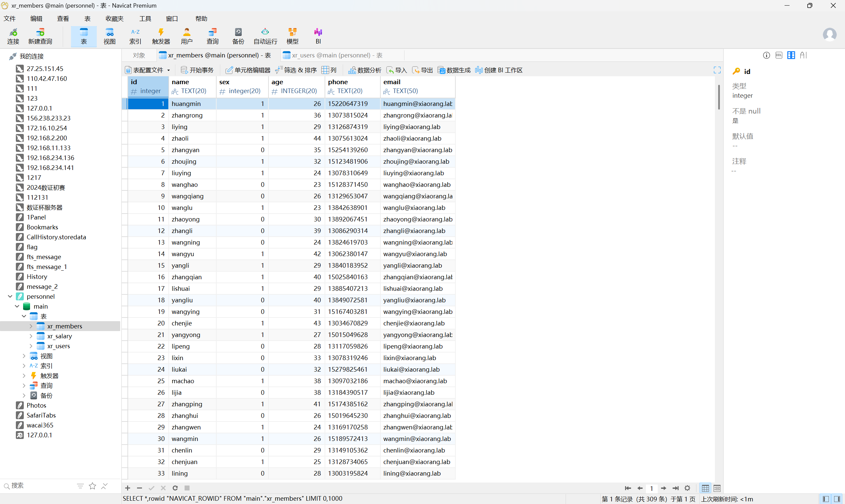Open the 备份 (Backup) toolbar icon
845x504 pixels.
[238, 36]
